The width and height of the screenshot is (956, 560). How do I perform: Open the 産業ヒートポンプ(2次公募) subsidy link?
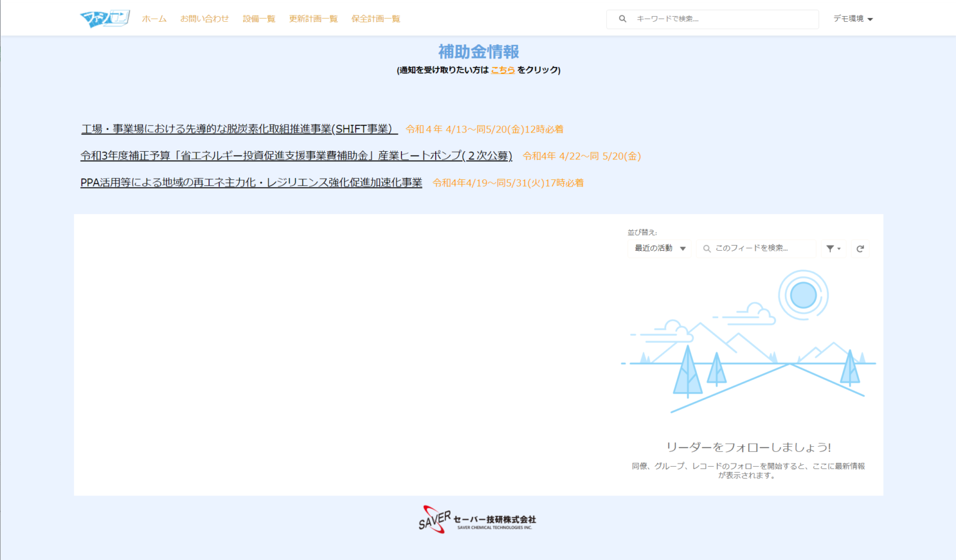[296, 156]
